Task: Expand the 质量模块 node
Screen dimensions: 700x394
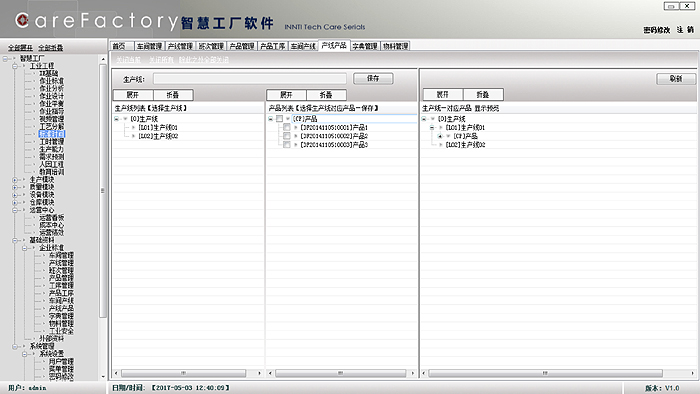Action: tap(15, 187)
